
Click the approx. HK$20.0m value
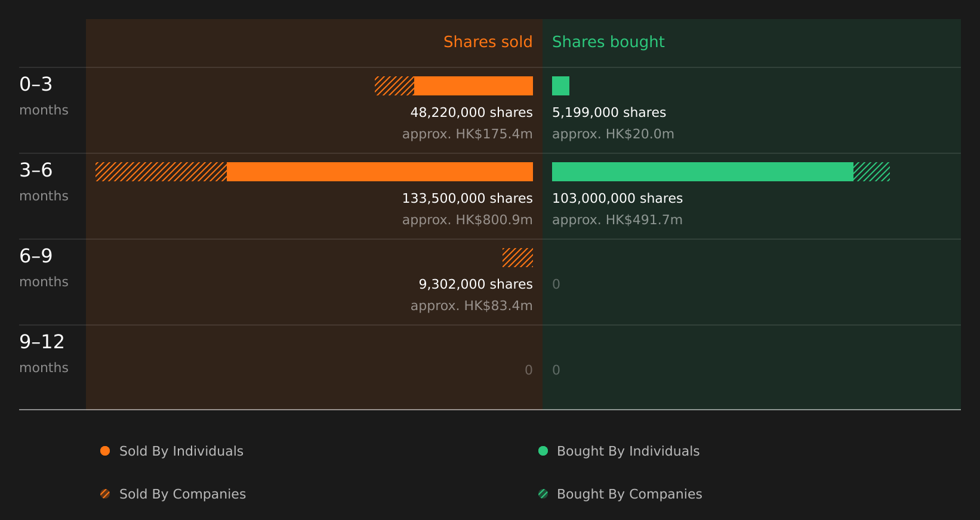613,134
